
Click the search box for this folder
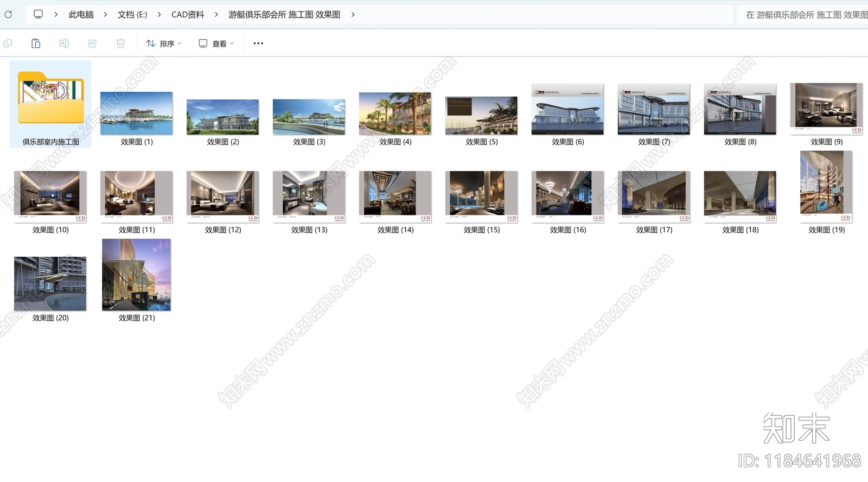pyautogui.click(x=803, y=15)
